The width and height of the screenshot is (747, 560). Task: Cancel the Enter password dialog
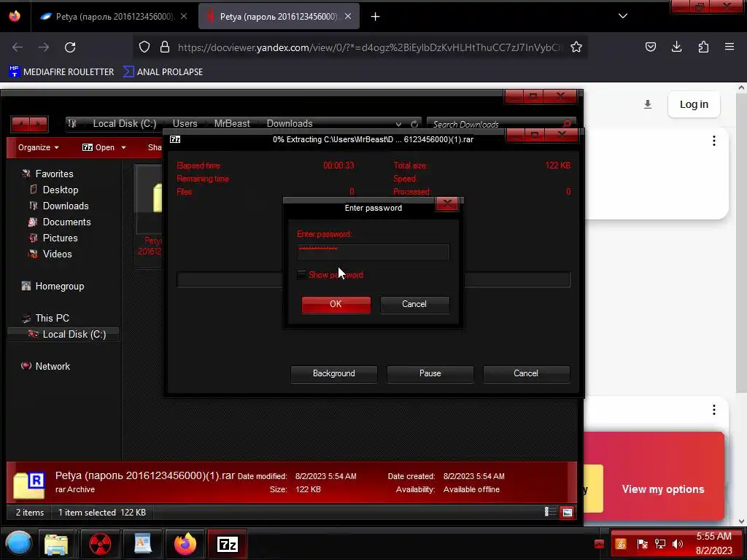(x=414, y=304)
